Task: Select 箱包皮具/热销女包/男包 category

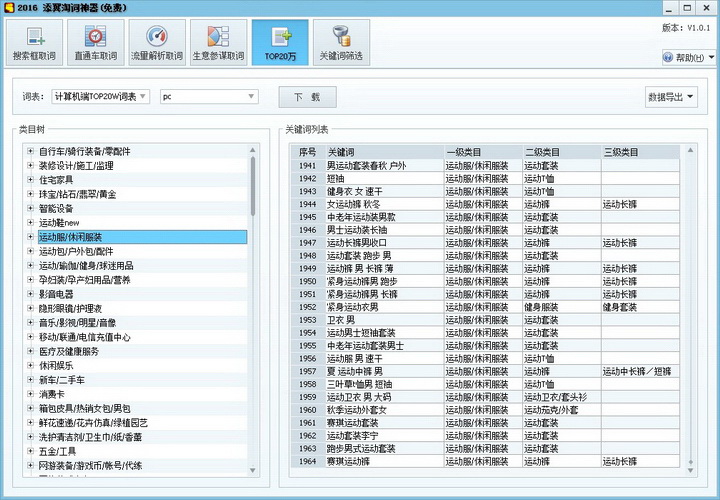Action: click(x=84, y=408)
